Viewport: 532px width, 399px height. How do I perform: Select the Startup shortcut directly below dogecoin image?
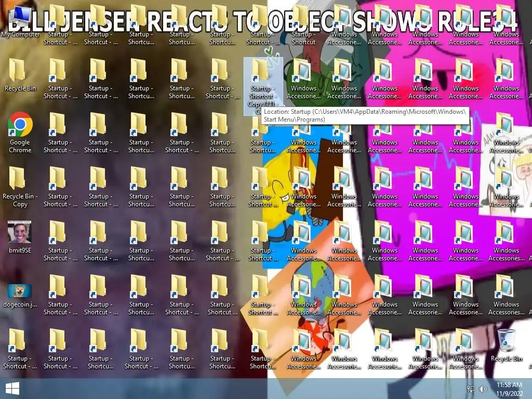tap(20, 349)
